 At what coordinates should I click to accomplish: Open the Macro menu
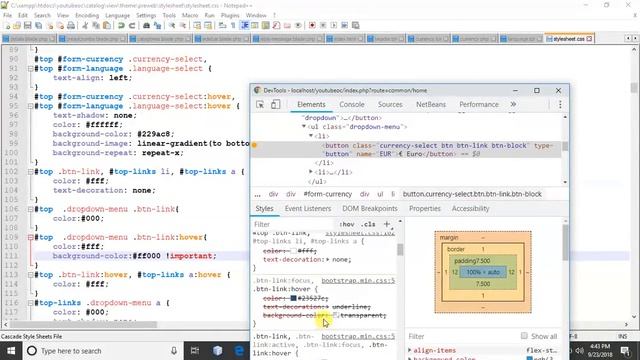pos(190,16)
